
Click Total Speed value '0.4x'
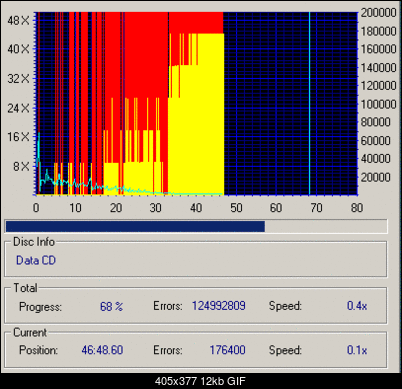click(x=357, y=306)
